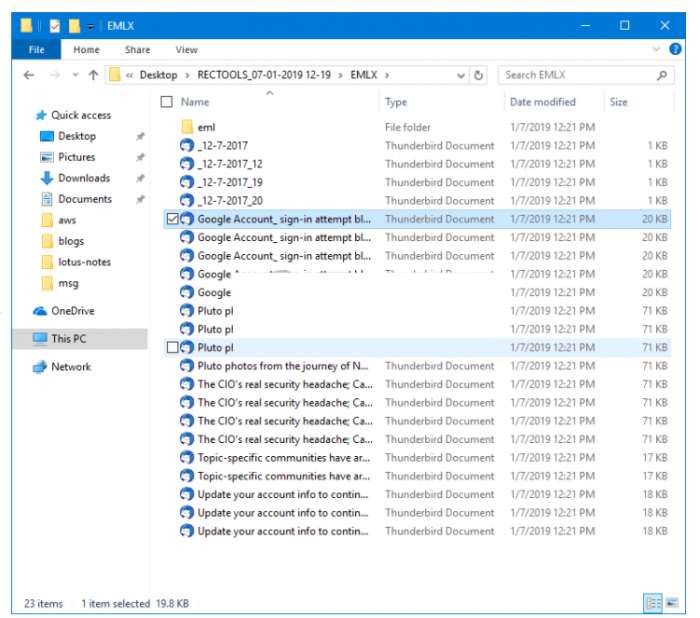Click the Desktop breadcrumb in address bar
This screenshot has width=700, height=618.
[158, 75]
